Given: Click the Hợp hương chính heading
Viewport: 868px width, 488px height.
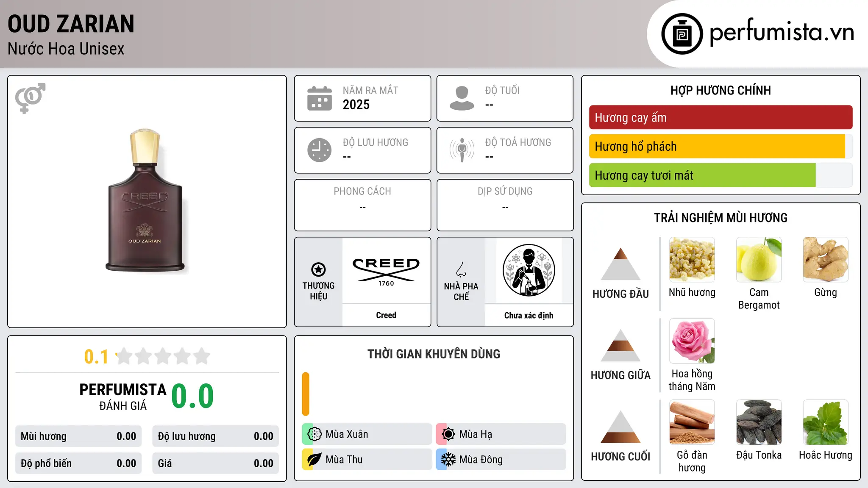Looking at the screenshot, I should (721, 90).
